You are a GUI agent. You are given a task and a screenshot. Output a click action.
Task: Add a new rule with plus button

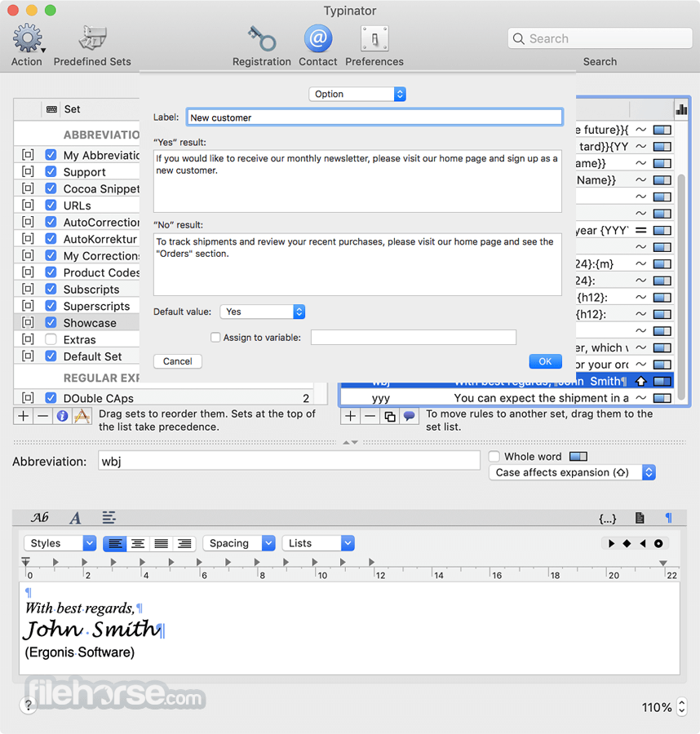tap(350, 416)
